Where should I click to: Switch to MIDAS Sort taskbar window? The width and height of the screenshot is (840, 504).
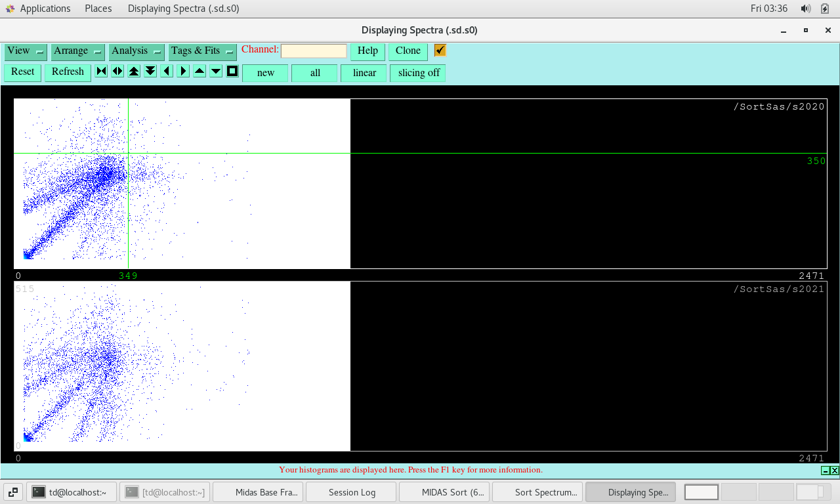444,492
